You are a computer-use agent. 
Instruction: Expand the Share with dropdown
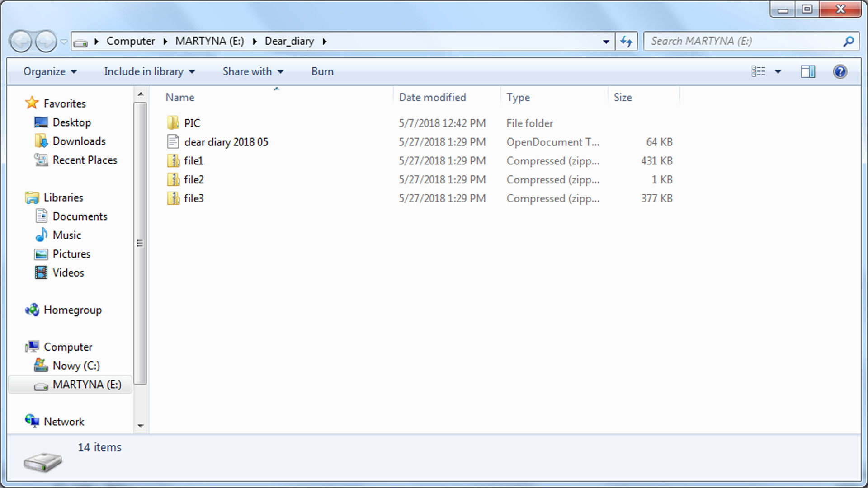[280, 71]
